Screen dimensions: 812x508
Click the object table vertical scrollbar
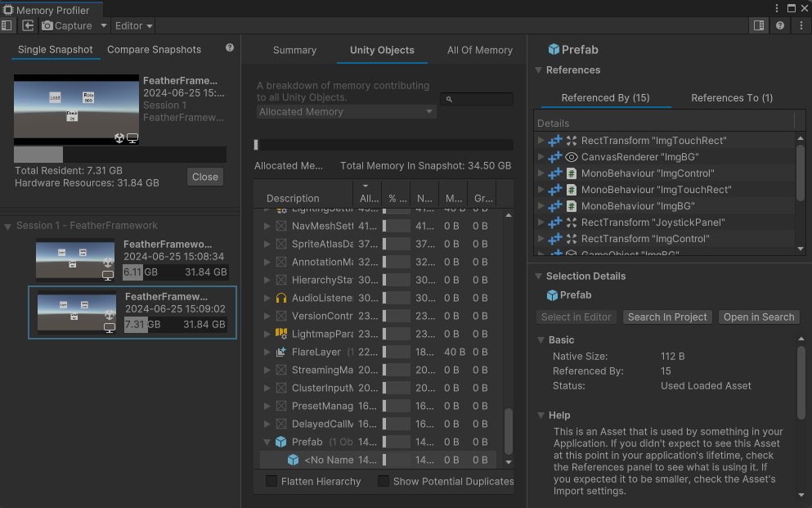[x=509, y=431]
